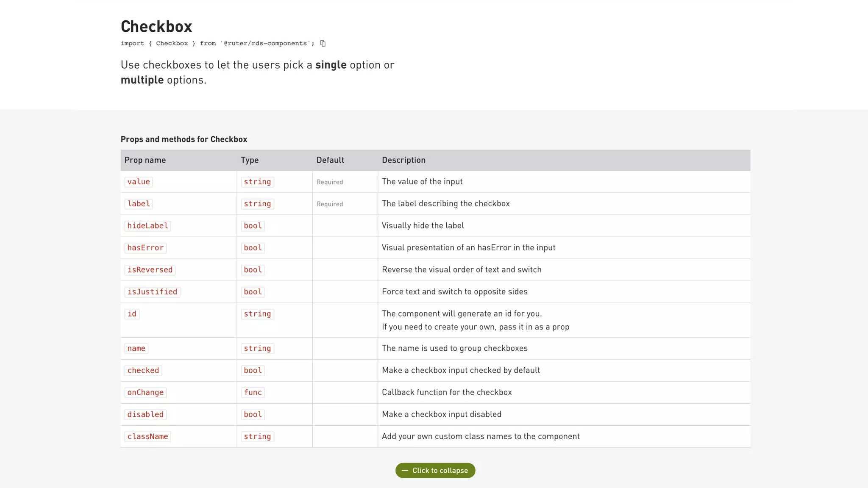
Task: Click the checked prop name tag
Action: click(x=143, y=370)
